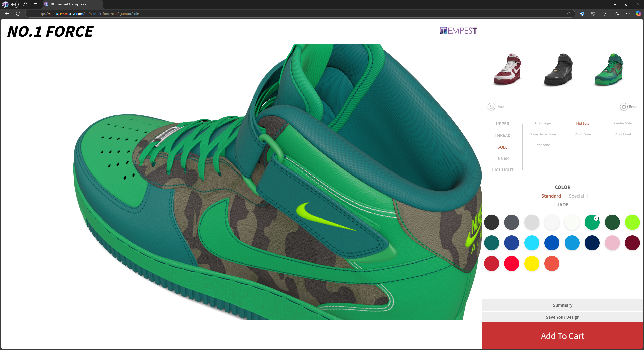Click the tab actions menu icon
The height and width of the screenshot is (350, 644).
point(36,4)
